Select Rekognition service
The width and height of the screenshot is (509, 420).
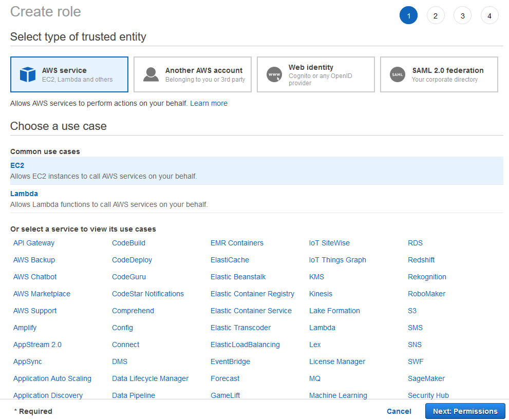click(x=427, y=277)
